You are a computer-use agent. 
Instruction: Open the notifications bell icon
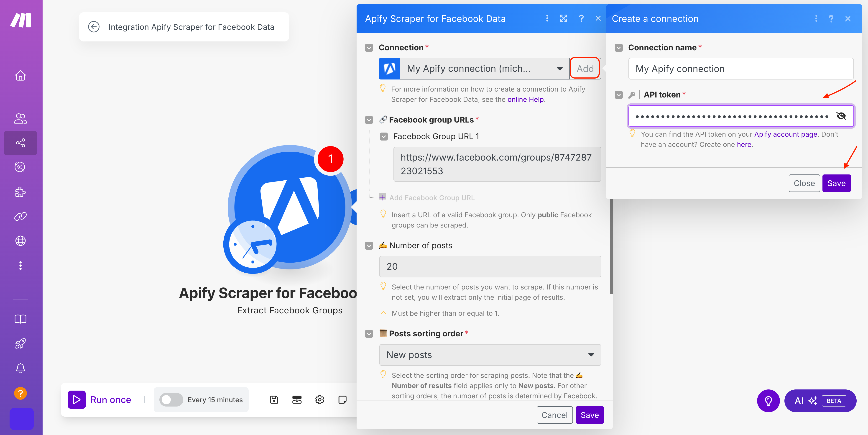tap(20, 368)
